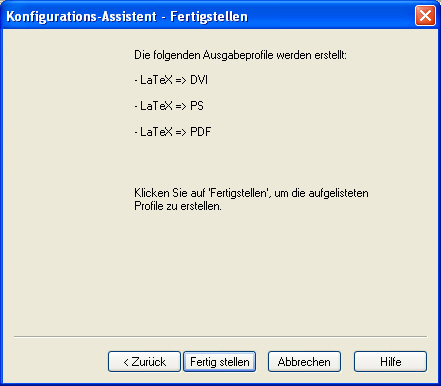This screenshot has width=441, height=386.
Task: Click the word 'Fertigstellen' in the title bar
Action: click(x=209, y=16)
